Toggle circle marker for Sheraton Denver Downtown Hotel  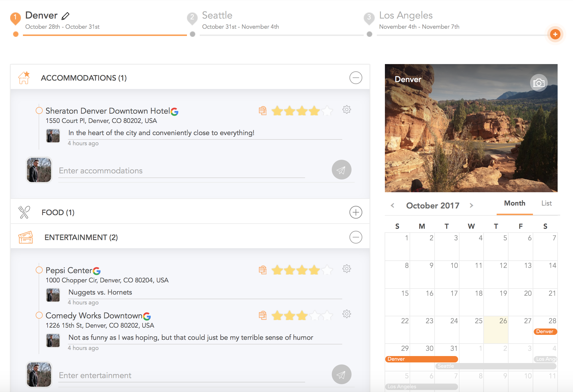coord(39,110)
